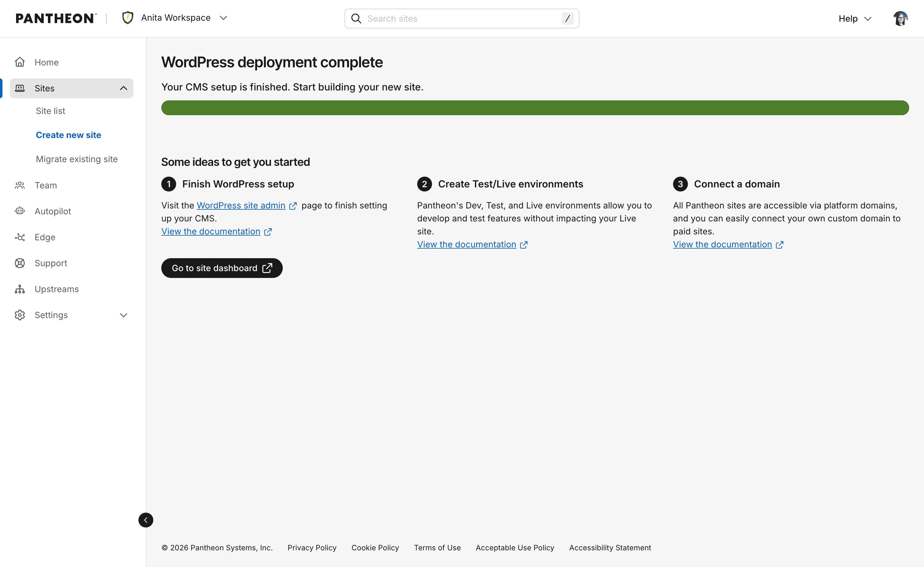Click Go to site dashboard button
Viewport: 924px width, 567px height.
tap(222, 268)
